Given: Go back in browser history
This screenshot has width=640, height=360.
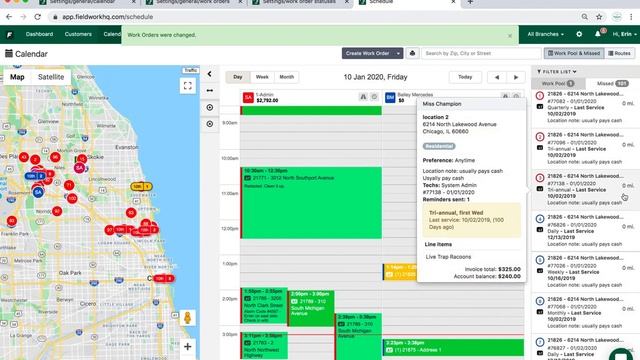Looking at the screenshot, I should click(x=9, y=17).
